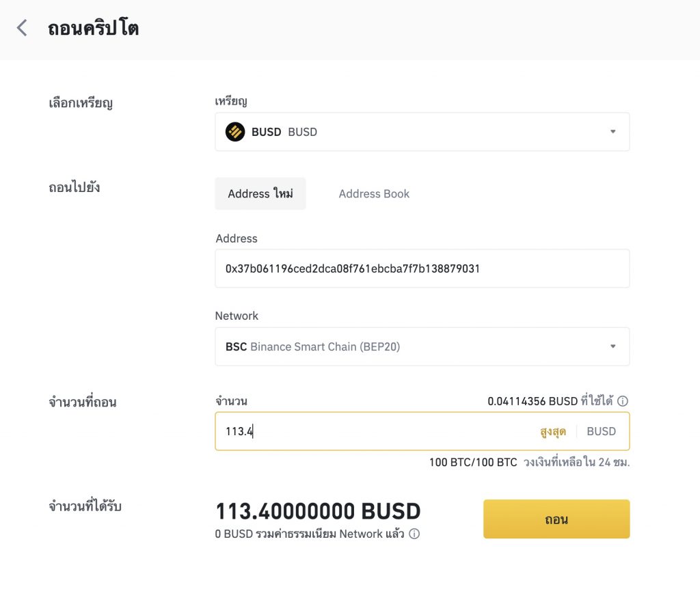
Task: Switch to the Address ใหม่ tab
Action: [260, 193]
